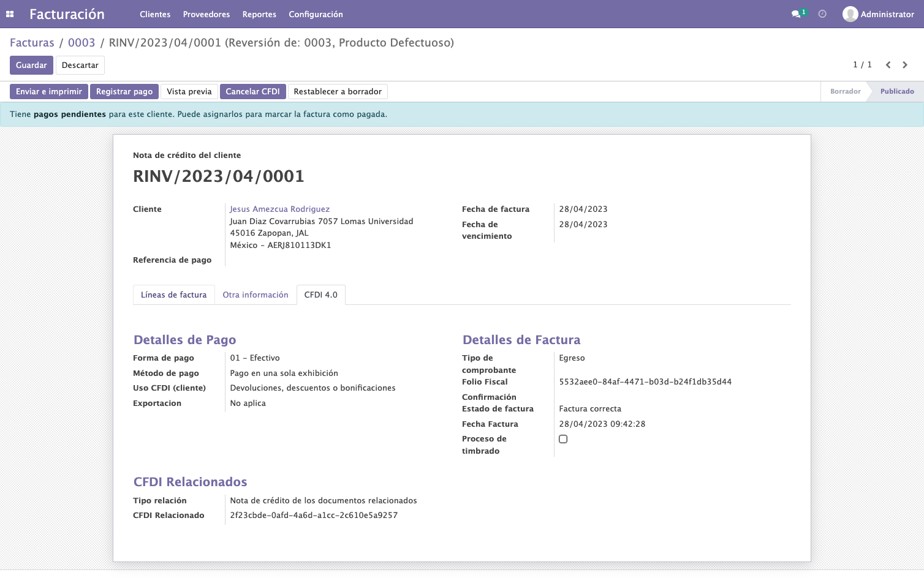This screenshot has width=924, height=578.
Task: Click Restablecer a borrador button
Action: tap(338, 92)
